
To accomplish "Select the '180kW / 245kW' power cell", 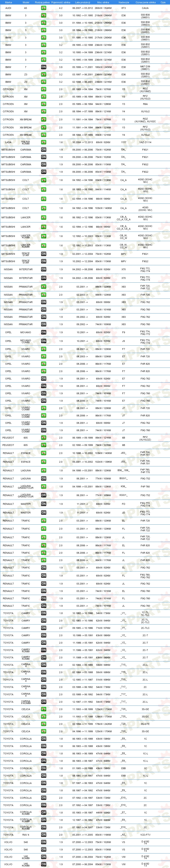I will pyautogui.click(x=103, y=67).
